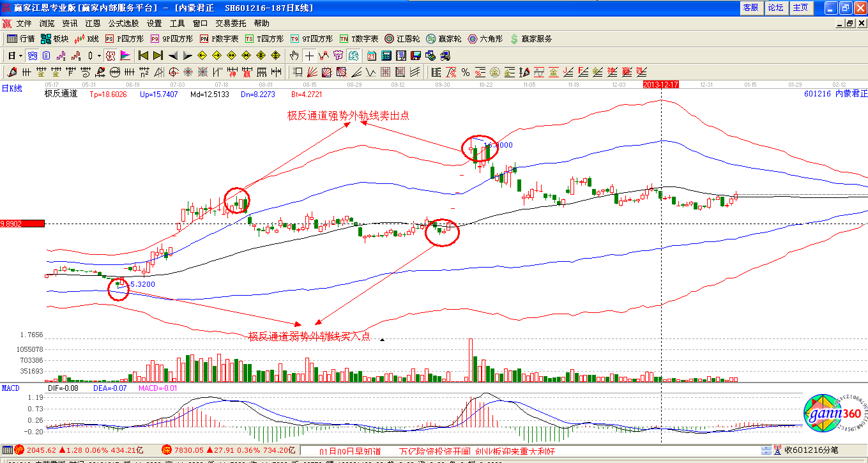
Task: Select the hand pan tool
Action: (x=294, y=56)
